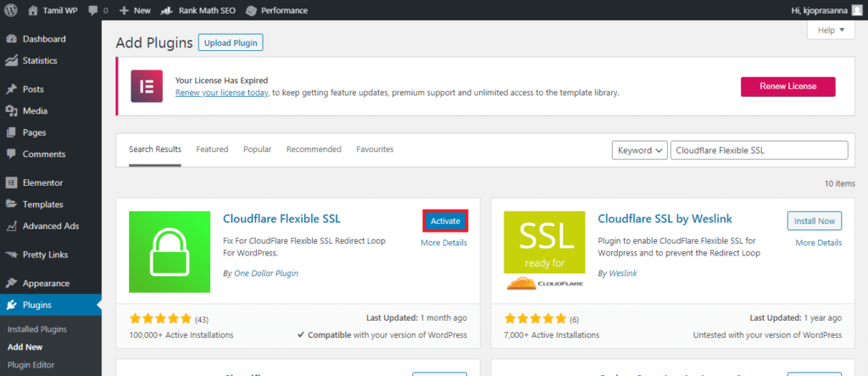Open the WordPress logo menu
The image size is (868, 376).
(x=11, y=10)
